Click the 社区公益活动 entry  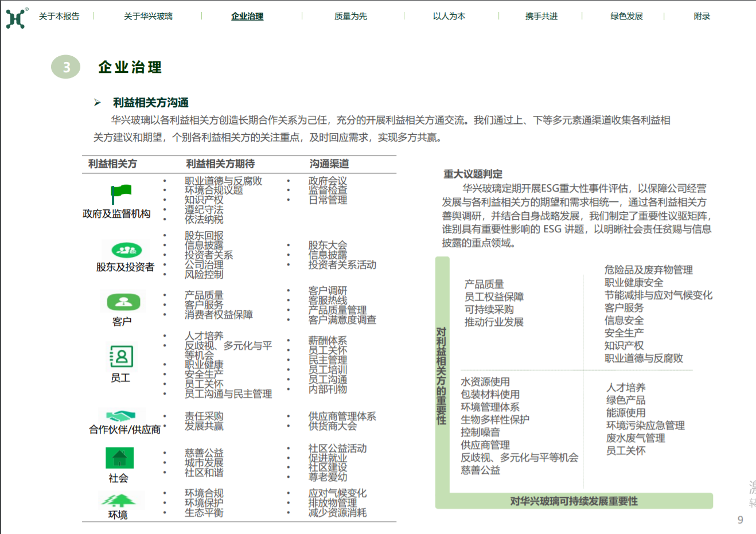coord(337,449)
